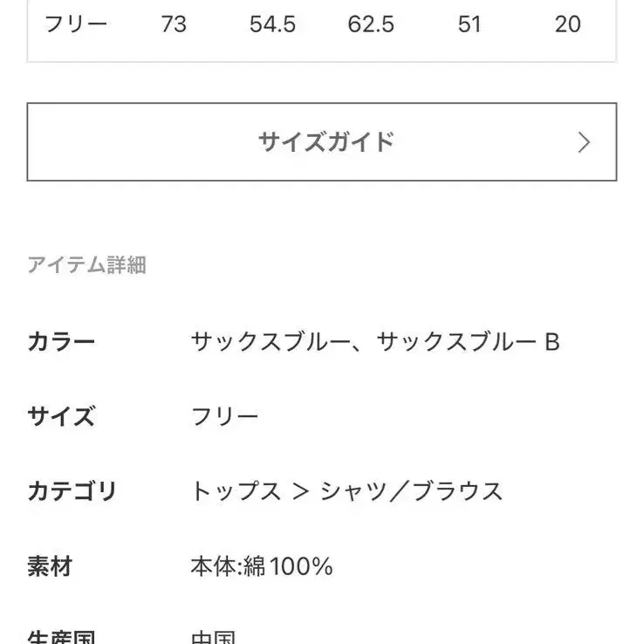The width and height of the screenshot is (644, 644).
Task: Click the chevron arrow on サイズガイド
Action: click(585, 143)
